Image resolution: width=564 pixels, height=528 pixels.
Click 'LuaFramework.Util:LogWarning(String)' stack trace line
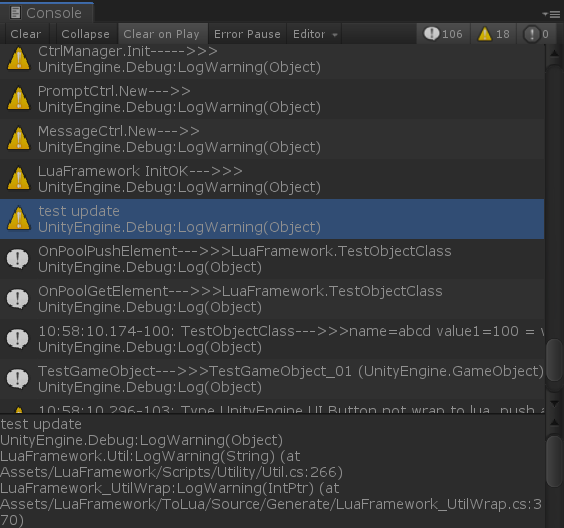point(137,456)
